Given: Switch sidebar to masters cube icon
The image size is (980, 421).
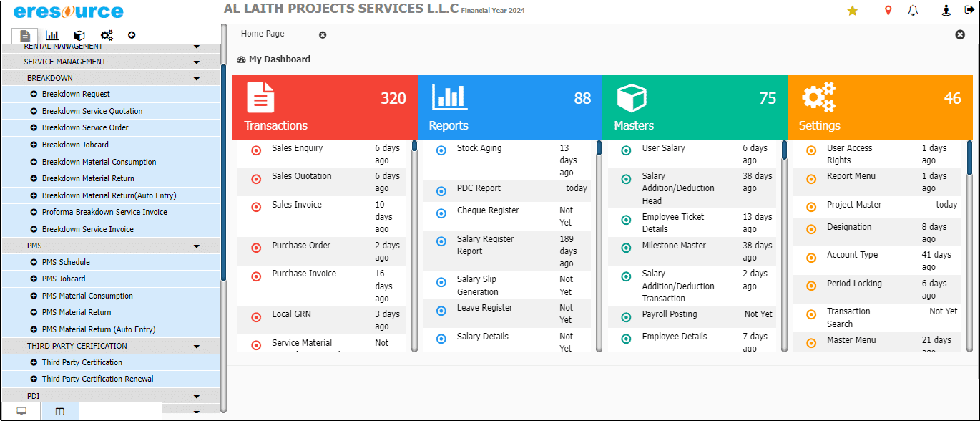Looking at the screenshot, I should (79, 35).
